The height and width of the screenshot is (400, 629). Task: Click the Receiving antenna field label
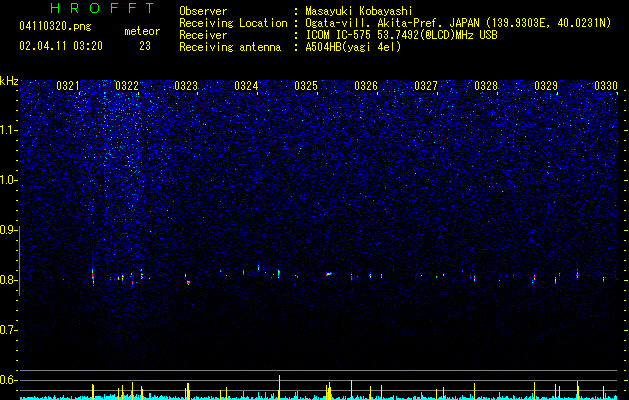[x=230, y=47]
